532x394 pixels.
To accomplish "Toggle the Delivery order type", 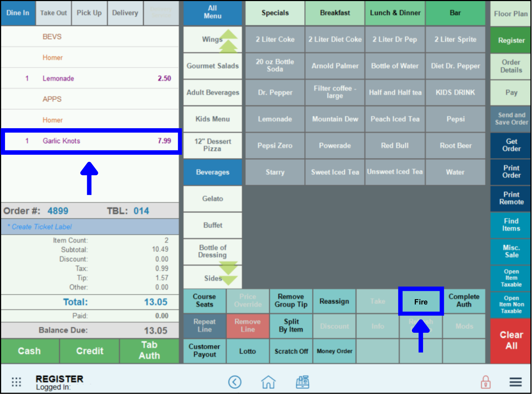I will pos(125,13).
